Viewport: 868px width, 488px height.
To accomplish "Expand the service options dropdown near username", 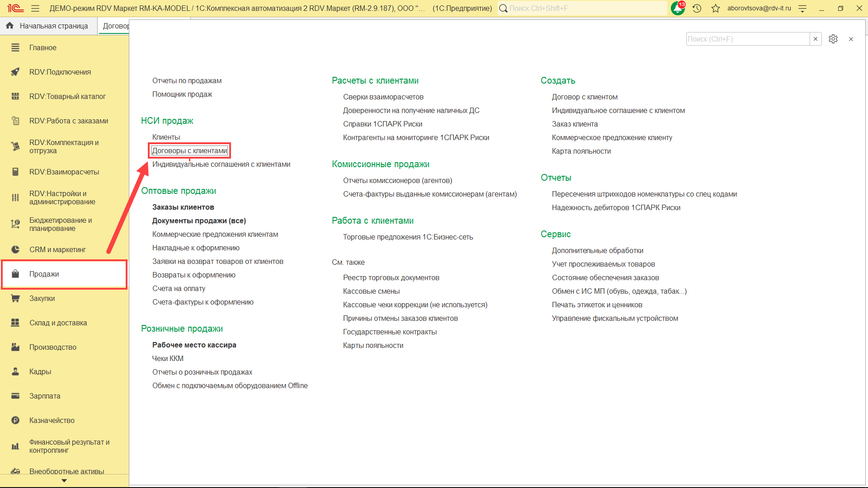I will pos(802,8).
